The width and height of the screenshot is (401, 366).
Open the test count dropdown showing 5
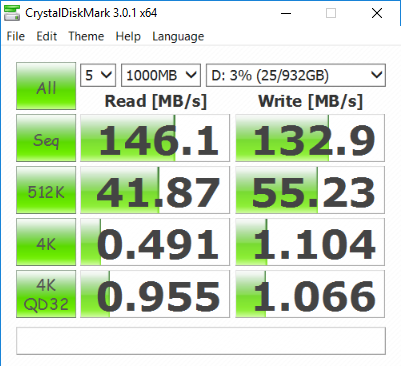coord(98,75)
